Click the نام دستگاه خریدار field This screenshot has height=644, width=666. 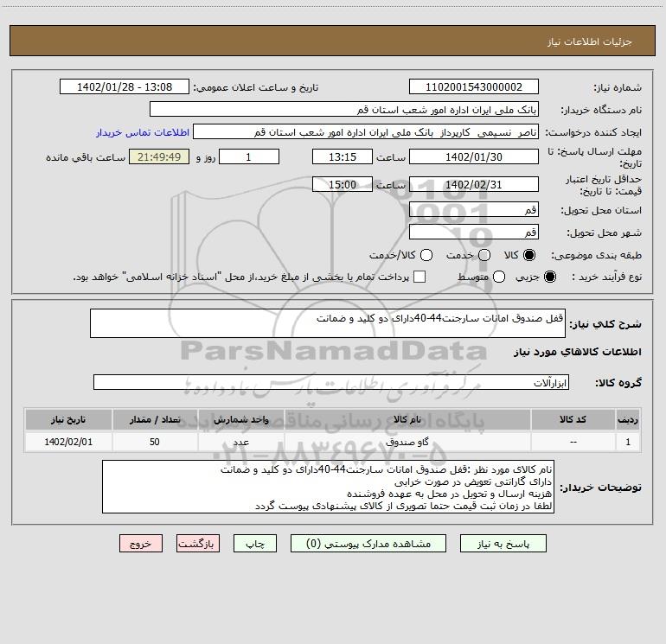click(x=344, y=110)
